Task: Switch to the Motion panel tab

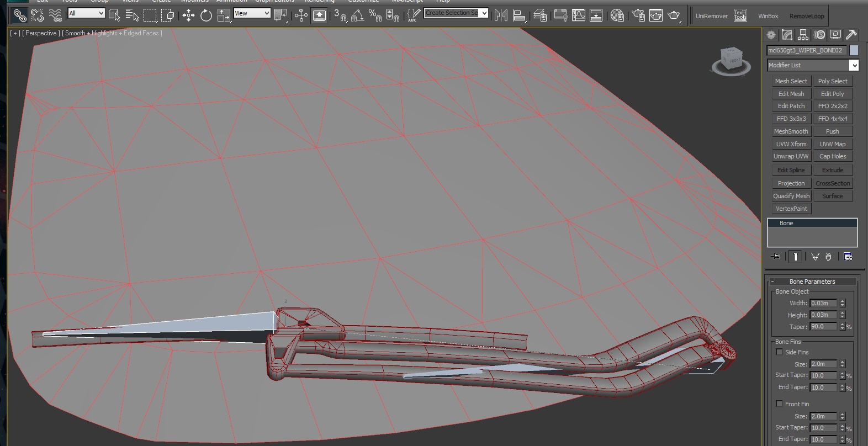Action: point(819,35)
